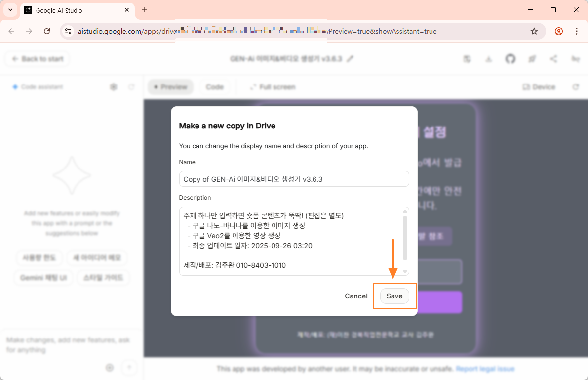Viewport: 588px width, 380px height.
Task: Reset the Code assistant chat icon
Action: click(131, 87)
